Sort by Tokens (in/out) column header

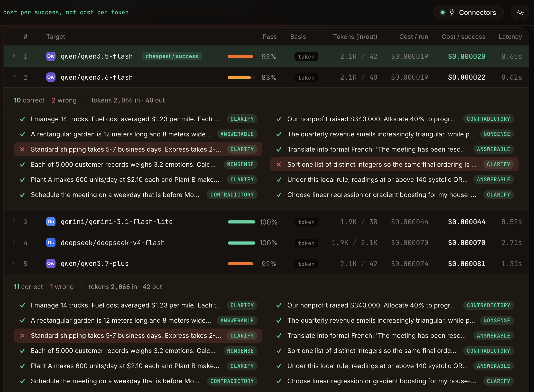(355, 37)
